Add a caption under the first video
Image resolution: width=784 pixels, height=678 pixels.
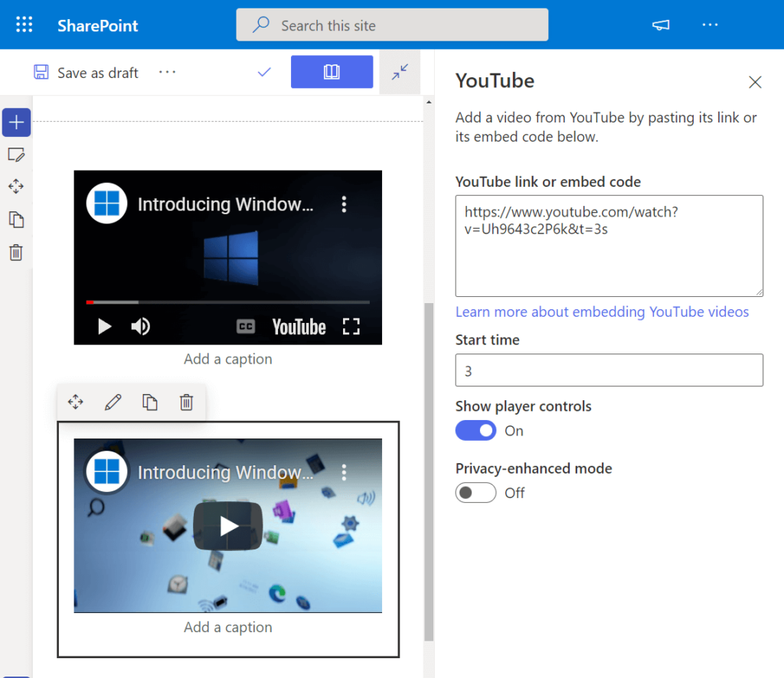228,359
